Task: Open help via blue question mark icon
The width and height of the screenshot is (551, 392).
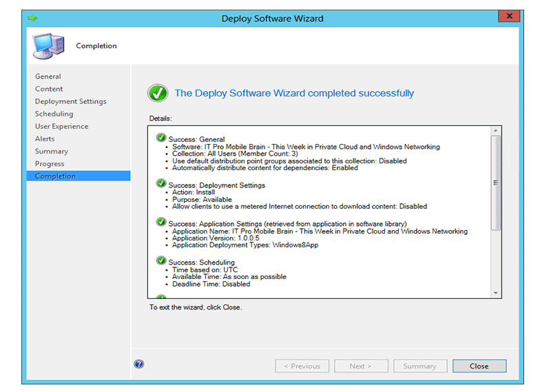Action: pos(139,364)
